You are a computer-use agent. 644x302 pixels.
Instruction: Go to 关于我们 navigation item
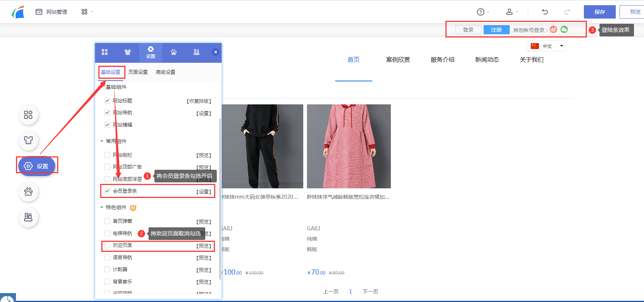[532, 60]
